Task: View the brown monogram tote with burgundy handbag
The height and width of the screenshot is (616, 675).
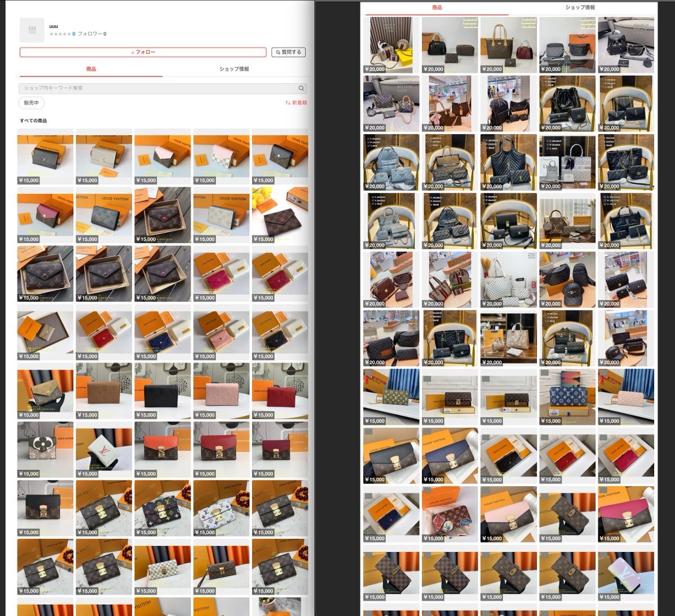Action: tap(508, 45)
